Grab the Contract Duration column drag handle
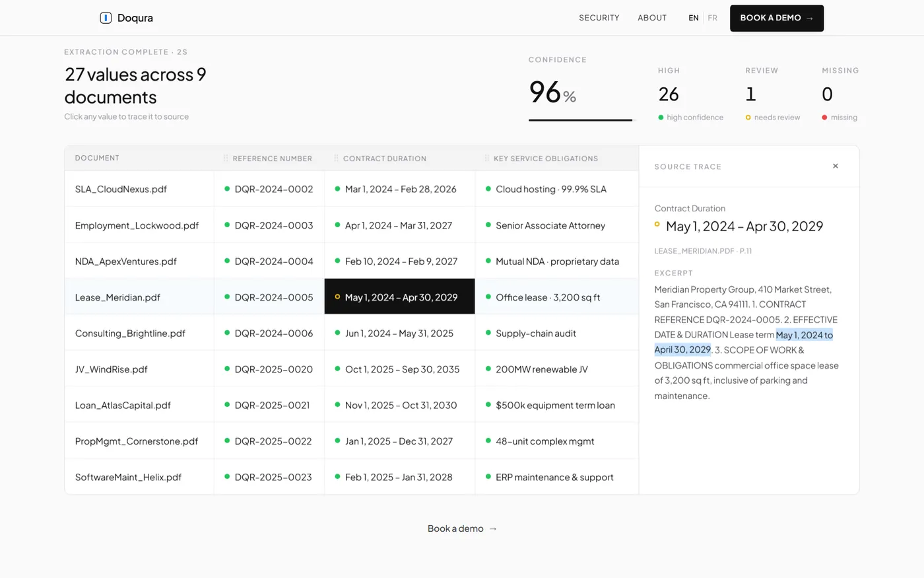 click(336, 159)
